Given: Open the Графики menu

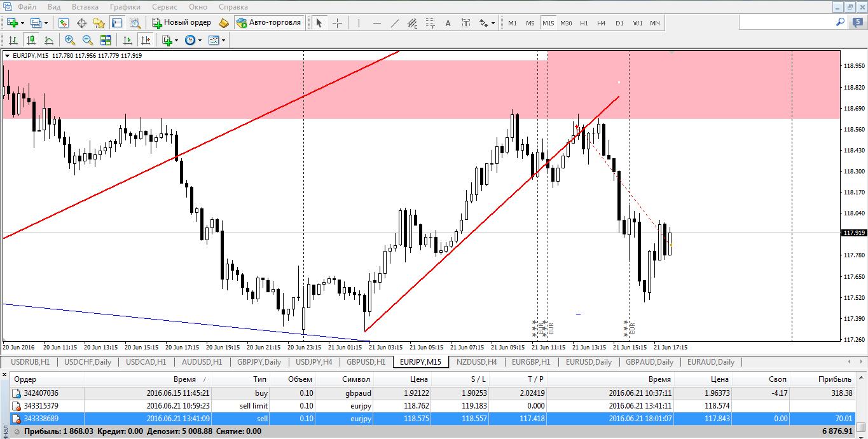Looking at the screenshot, I should click(x=125, y=7).
